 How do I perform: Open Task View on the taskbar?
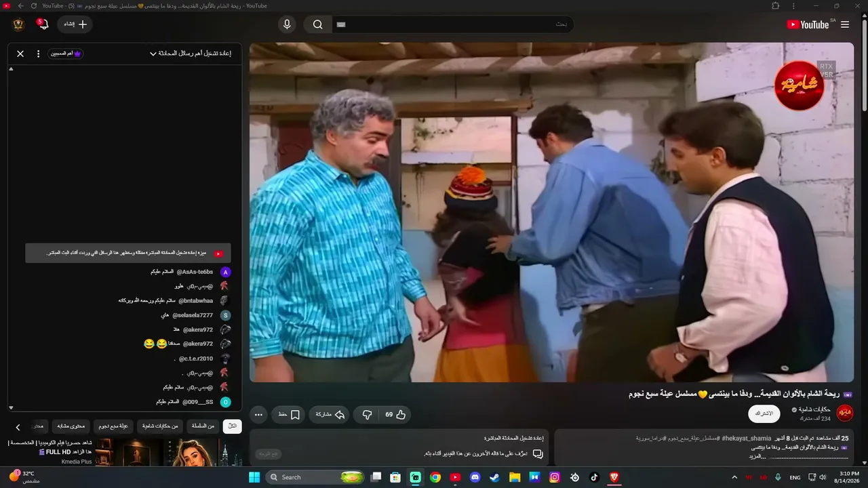coord(376,477)
